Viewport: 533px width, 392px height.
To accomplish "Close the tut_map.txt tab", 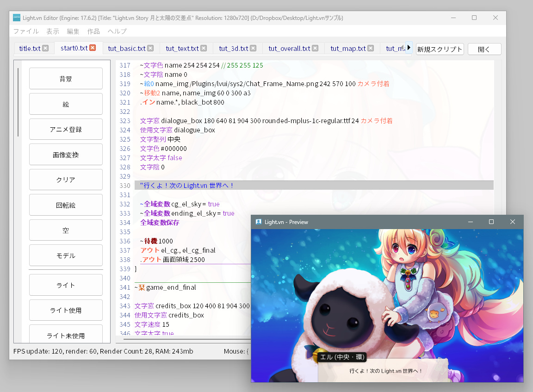I will click(x=371, y=48).
